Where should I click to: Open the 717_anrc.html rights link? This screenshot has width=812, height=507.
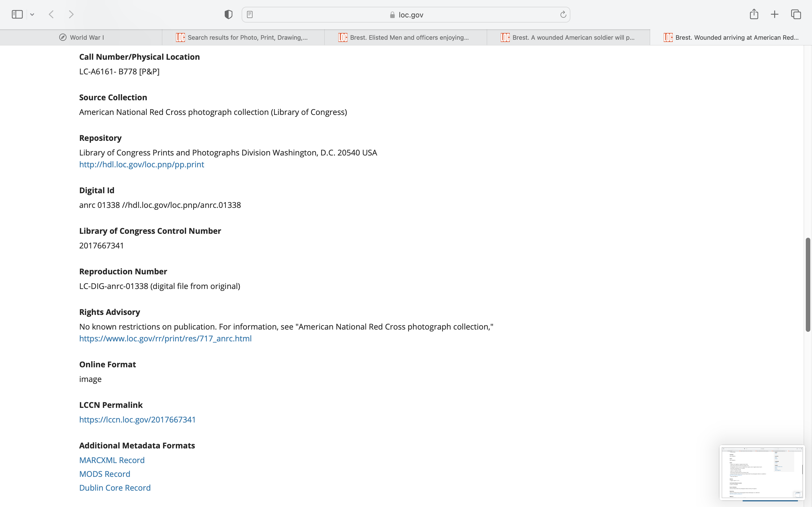165,338
